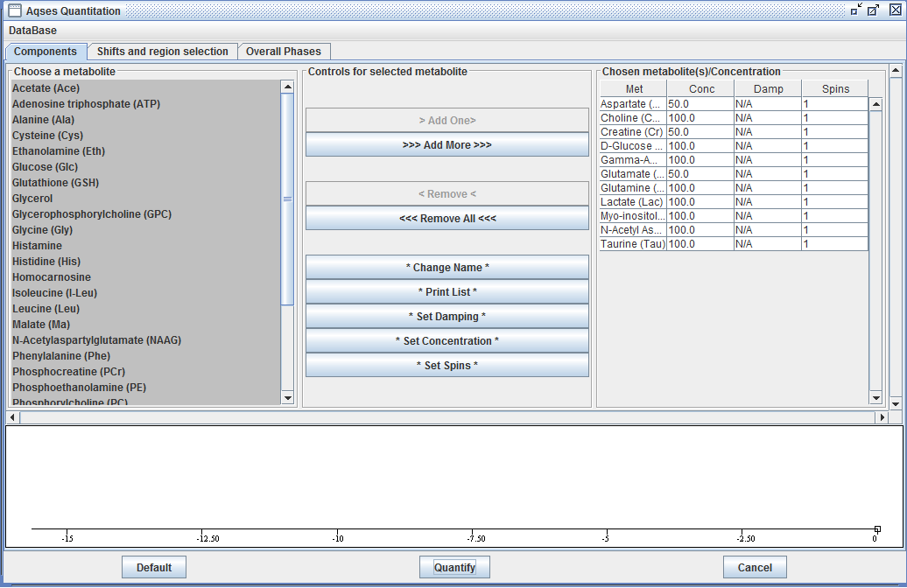This screenshot has width=907, height=588.
Task: Switch to the Components tab
Action: tap(46, 52)
